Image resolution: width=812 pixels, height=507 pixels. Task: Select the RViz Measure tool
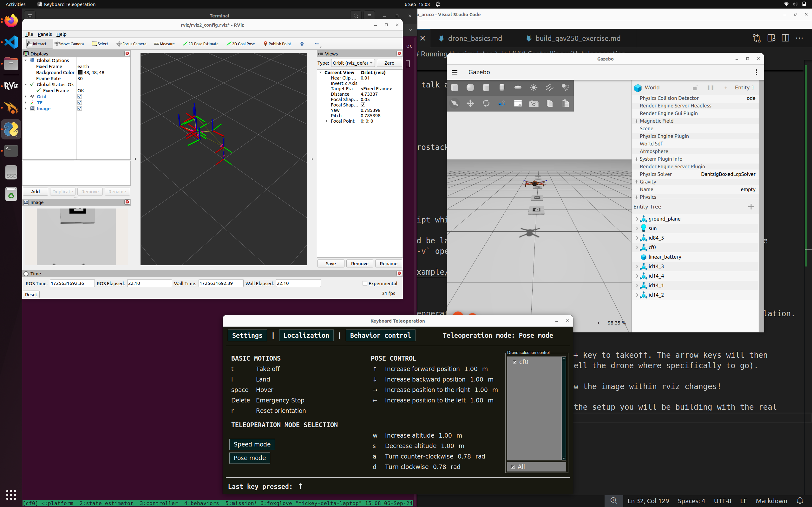164,44
